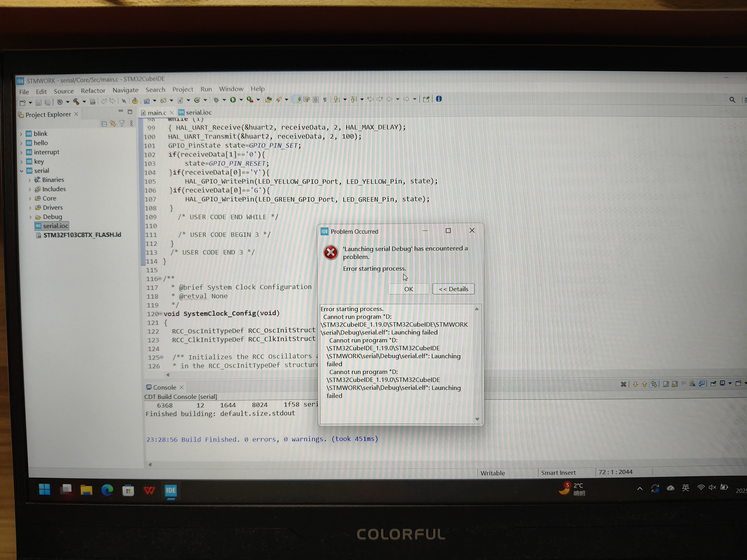
Task: Open the Project menu
Action: tap(183, 90)
